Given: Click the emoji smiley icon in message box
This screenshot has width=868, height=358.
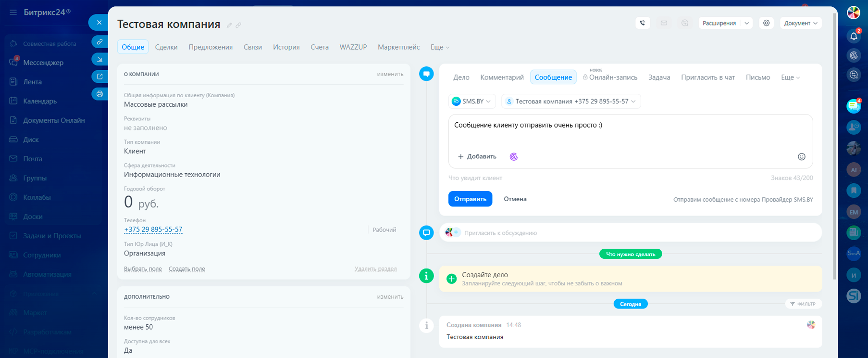Looking at the screenshot, I should point(801,157).
